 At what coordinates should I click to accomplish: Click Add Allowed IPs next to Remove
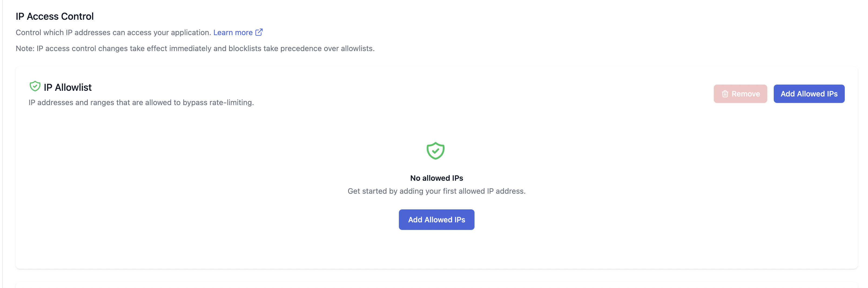pos(809,94)
